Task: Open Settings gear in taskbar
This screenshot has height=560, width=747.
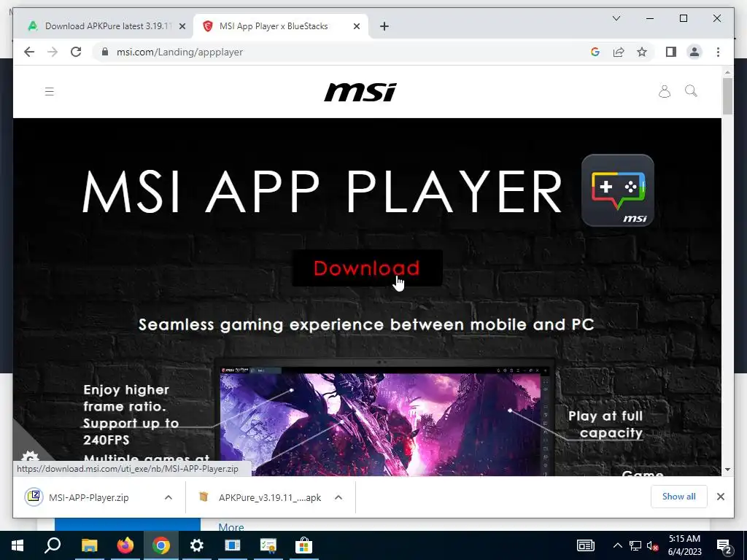Action: tap(196, 545)
